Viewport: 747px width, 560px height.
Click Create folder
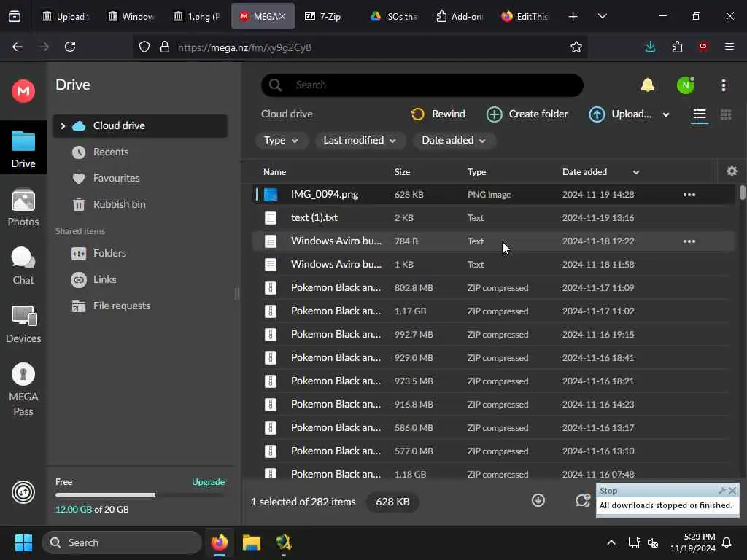pos(527,114)
